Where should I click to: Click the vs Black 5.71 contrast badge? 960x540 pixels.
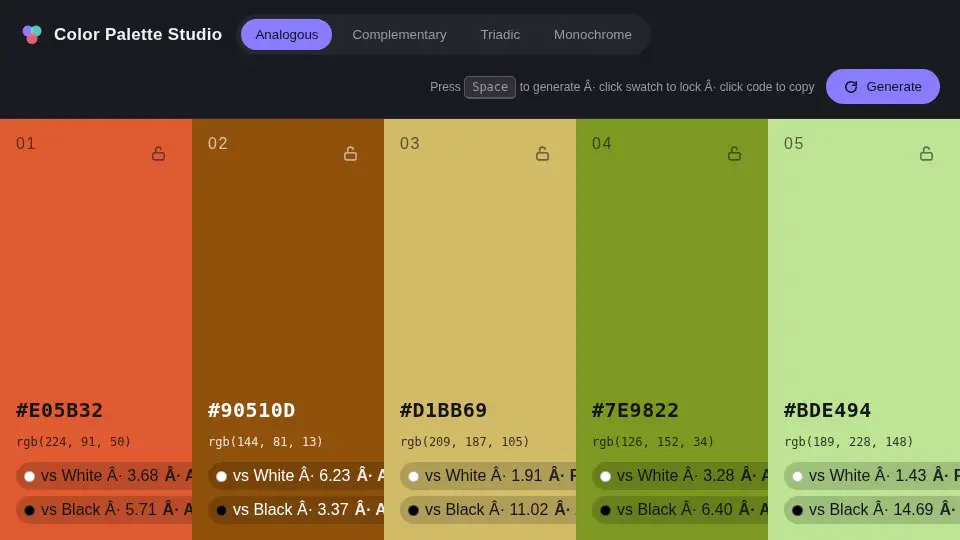(x=104, y=509)
